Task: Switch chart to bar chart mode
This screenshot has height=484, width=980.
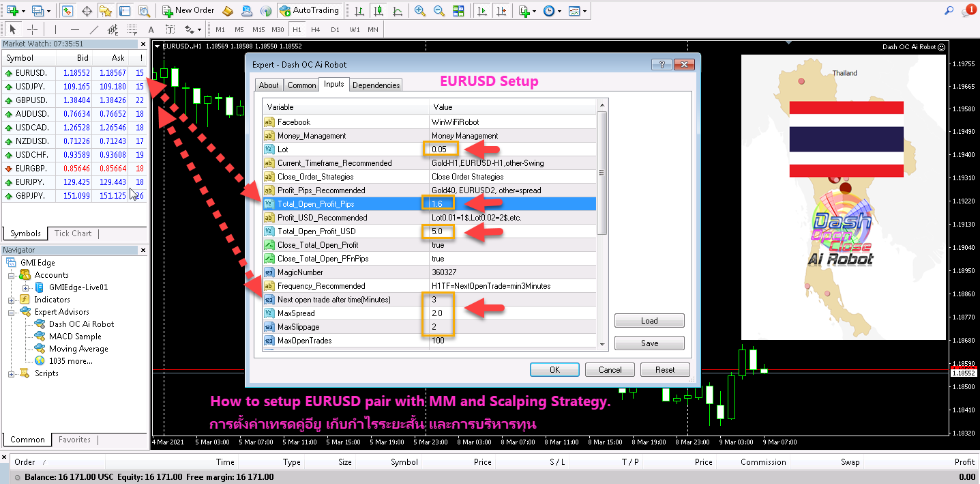Action: 359,10
